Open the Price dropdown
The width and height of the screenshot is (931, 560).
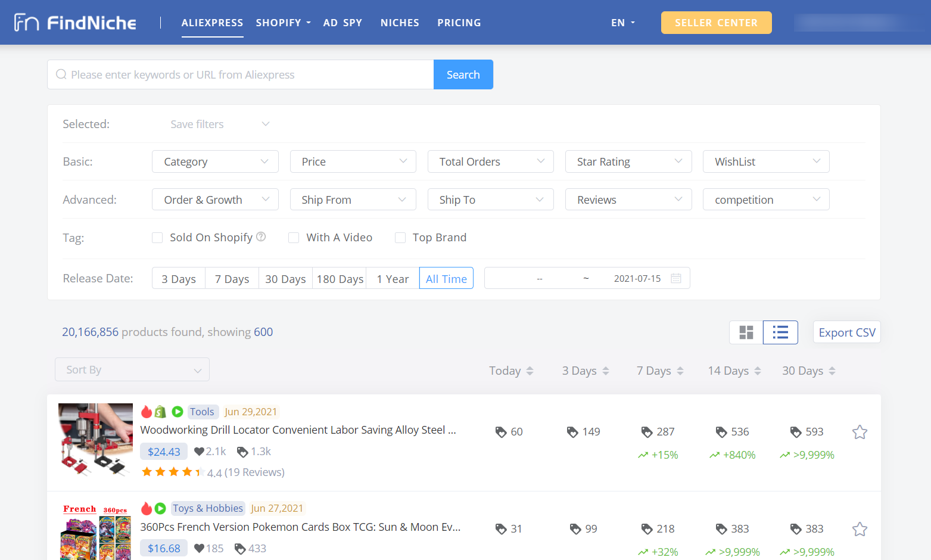[x=353, y=161]
